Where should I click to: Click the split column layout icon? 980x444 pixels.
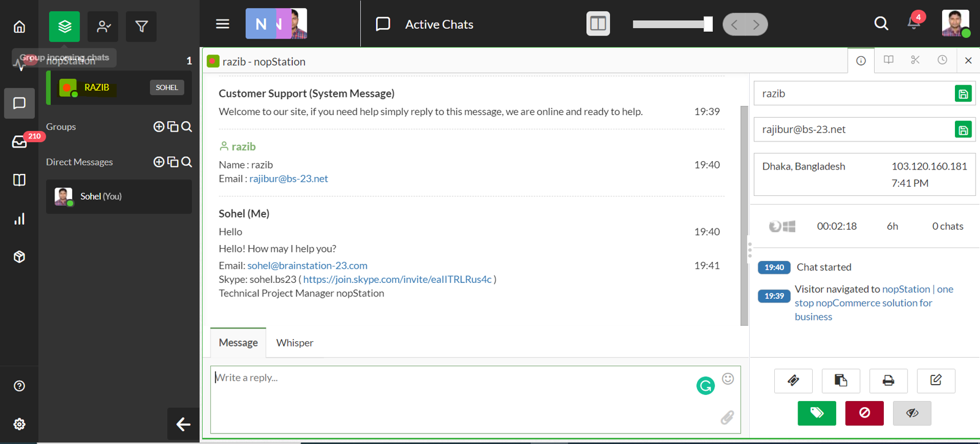click(598, 24)
